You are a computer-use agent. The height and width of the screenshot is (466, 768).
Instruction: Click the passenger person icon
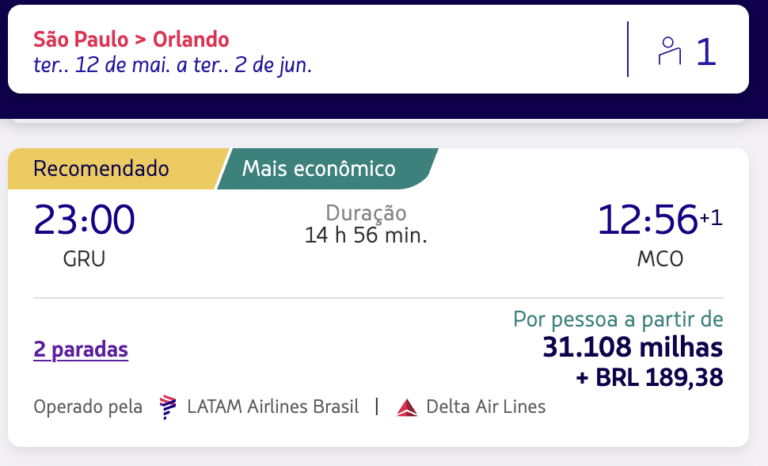click(x=669, y=51)
